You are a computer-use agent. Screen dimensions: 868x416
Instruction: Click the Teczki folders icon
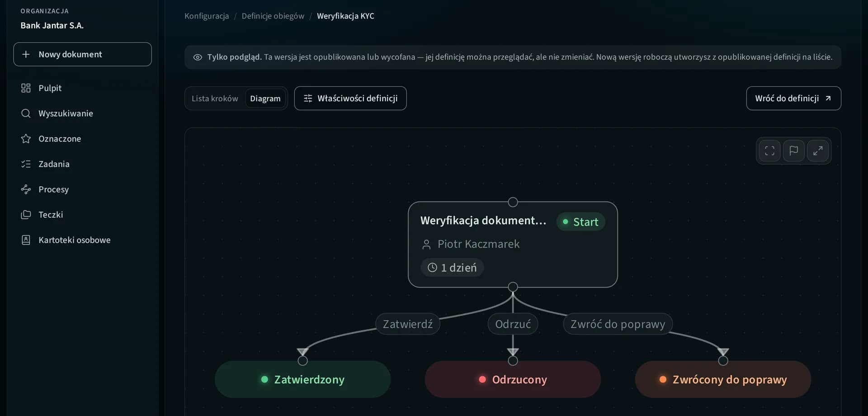click(26, 215)
